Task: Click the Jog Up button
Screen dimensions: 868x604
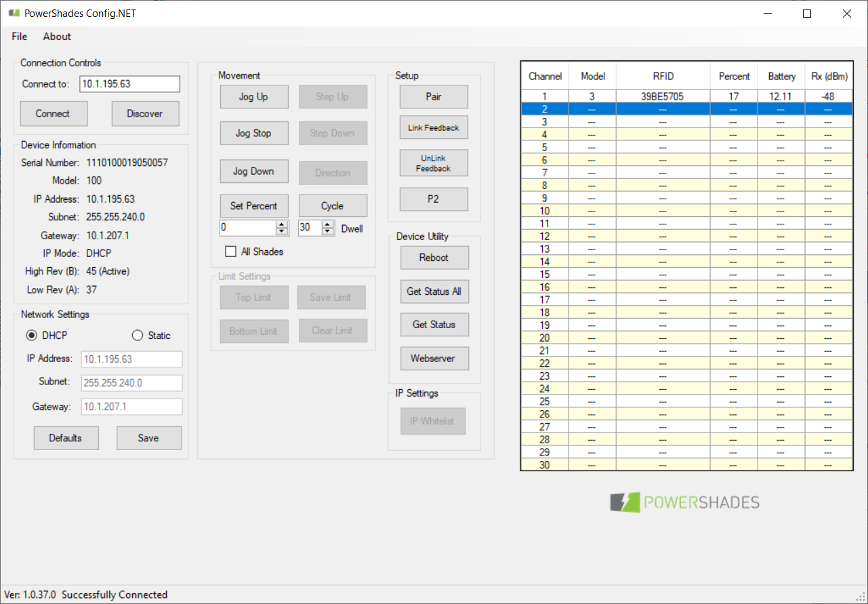Action: 253,97
